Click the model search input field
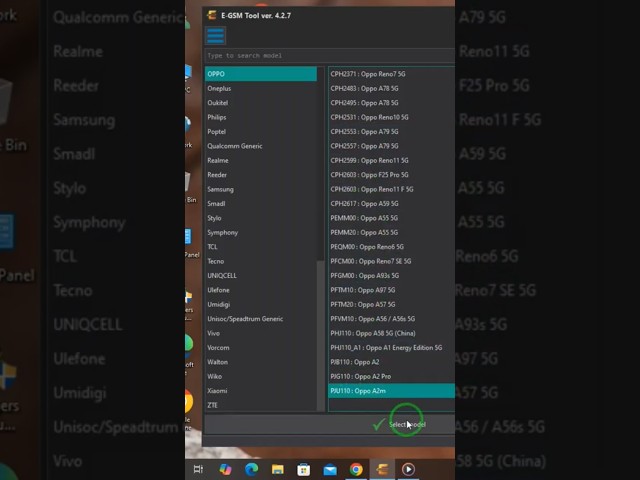This screenshot has width=640, height=480. (329, 56)
